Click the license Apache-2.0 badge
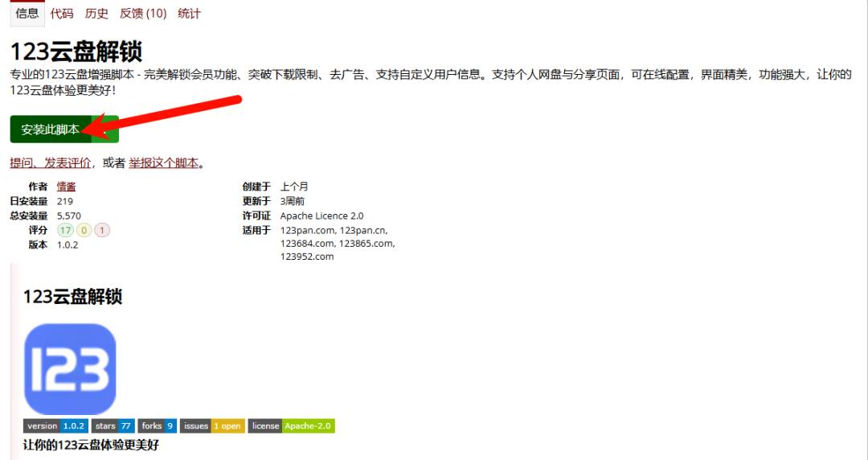Viewport: 868px width, 460px height. (291, 425)
